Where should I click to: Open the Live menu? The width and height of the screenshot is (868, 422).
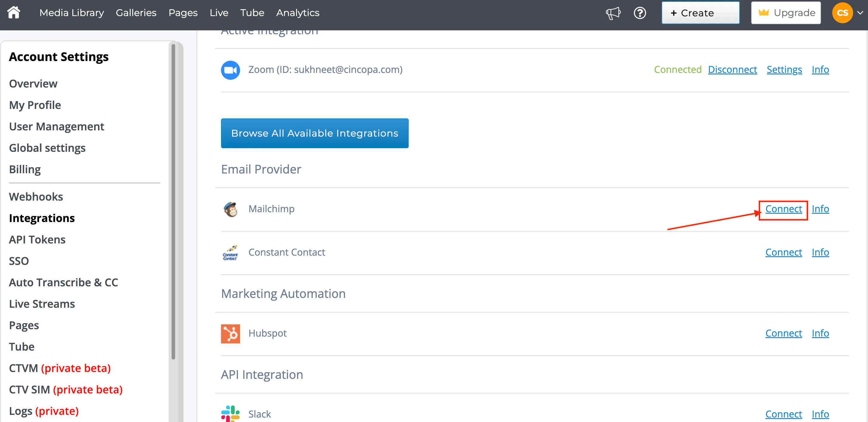tap(219, 13)
